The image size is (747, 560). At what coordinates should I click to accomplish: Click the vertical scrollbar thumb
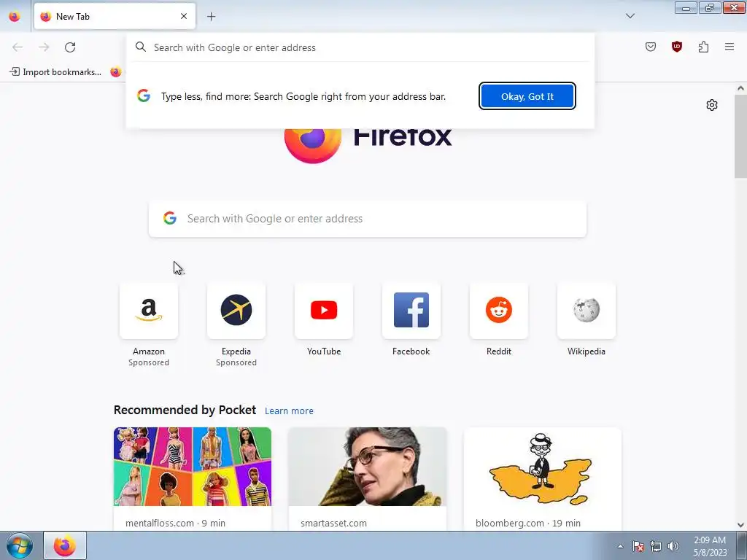pyautogui.click(x=740, y=136)
